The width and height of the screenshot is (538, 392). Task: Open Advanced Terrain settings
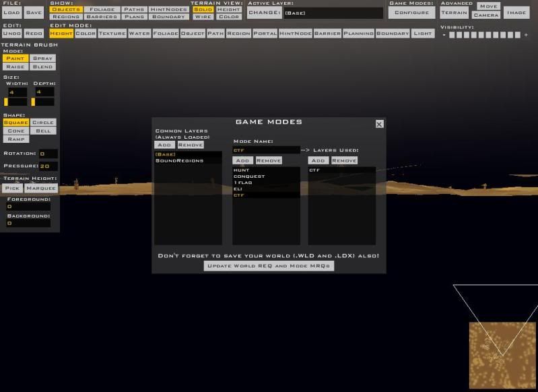pos(454,13)
